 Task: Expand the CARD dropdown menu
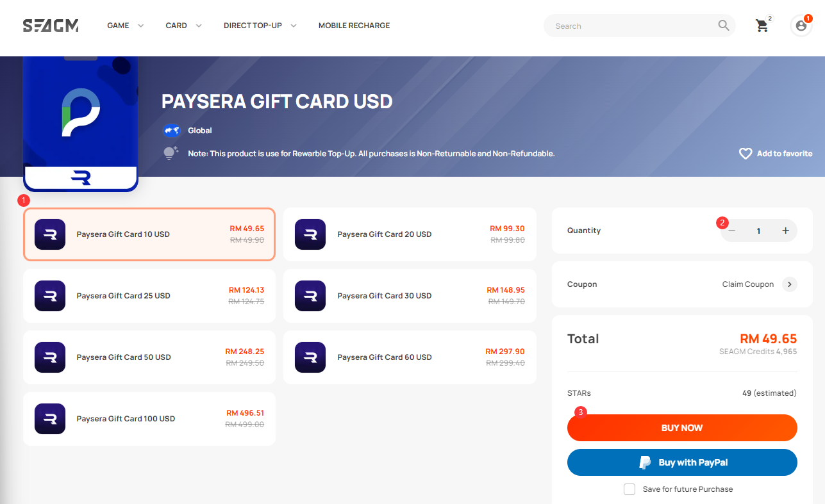pyautogui.click(x=184, y=26)
